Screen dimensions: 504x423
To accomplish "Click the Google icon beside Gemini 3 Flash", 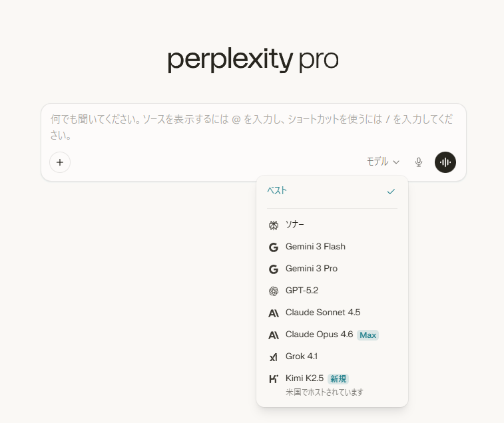I will 273,247.
